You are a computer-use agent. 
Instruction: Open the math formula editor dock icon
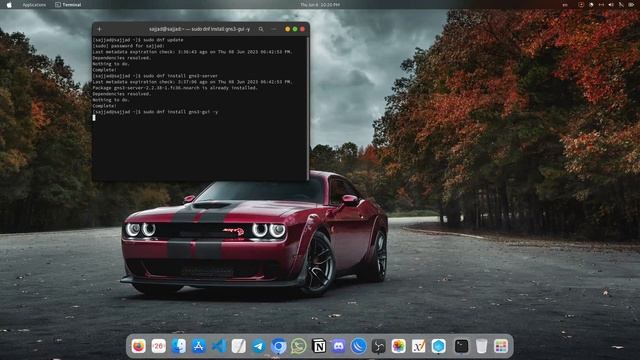(x=419, y=346)
